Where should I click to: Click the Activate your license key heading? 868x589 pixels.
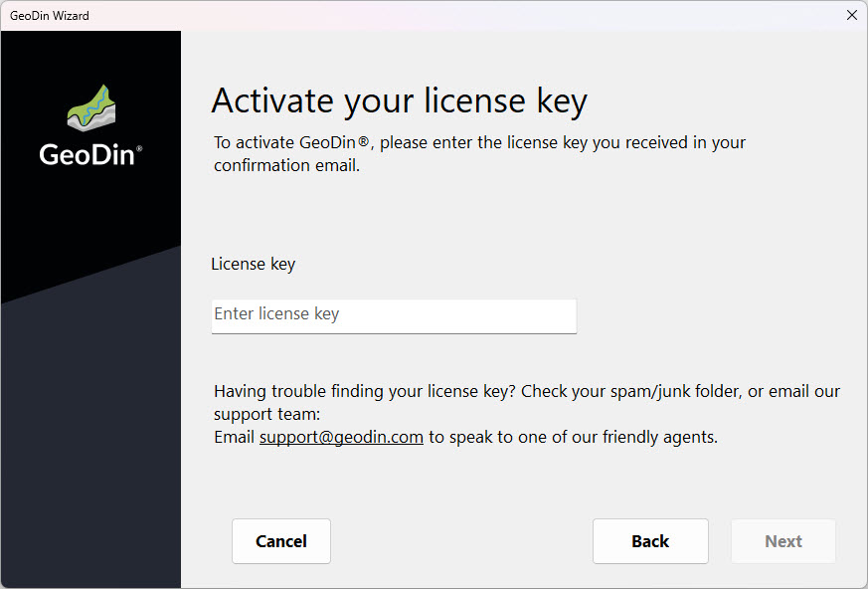399,100
